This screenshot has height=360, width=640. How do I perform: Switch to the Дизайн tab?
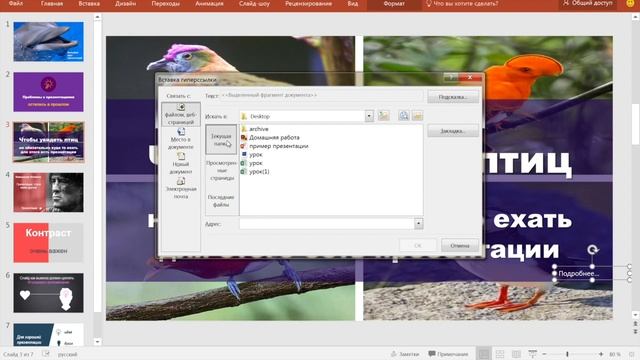pyautogui.click(x=125, y=4)
